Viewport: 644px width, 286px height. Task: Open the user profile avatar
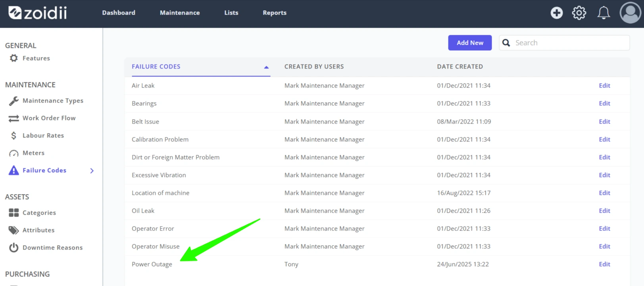[x=630, y=13]
